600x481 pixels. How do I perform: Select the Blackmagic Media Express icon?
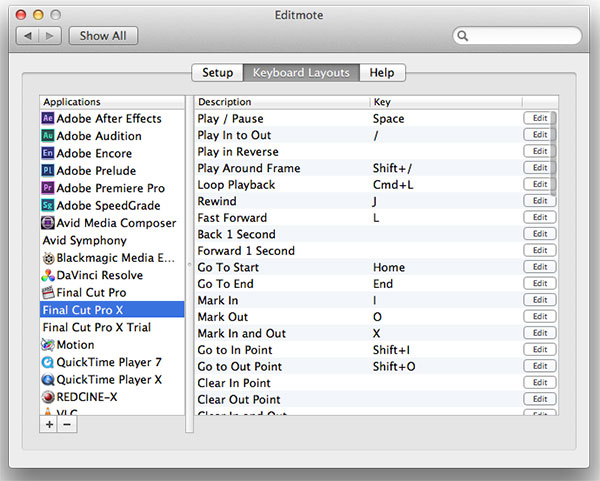pos(48,258)
